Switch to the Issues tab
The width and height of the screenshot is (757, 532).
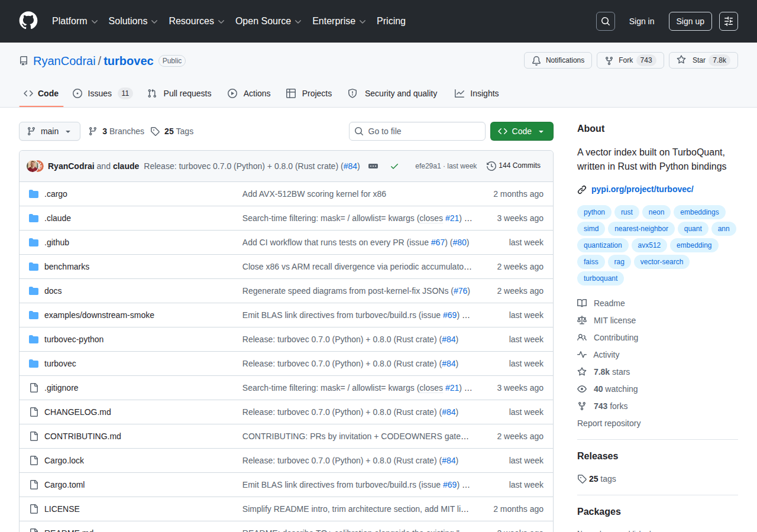(x=102, y=93)
